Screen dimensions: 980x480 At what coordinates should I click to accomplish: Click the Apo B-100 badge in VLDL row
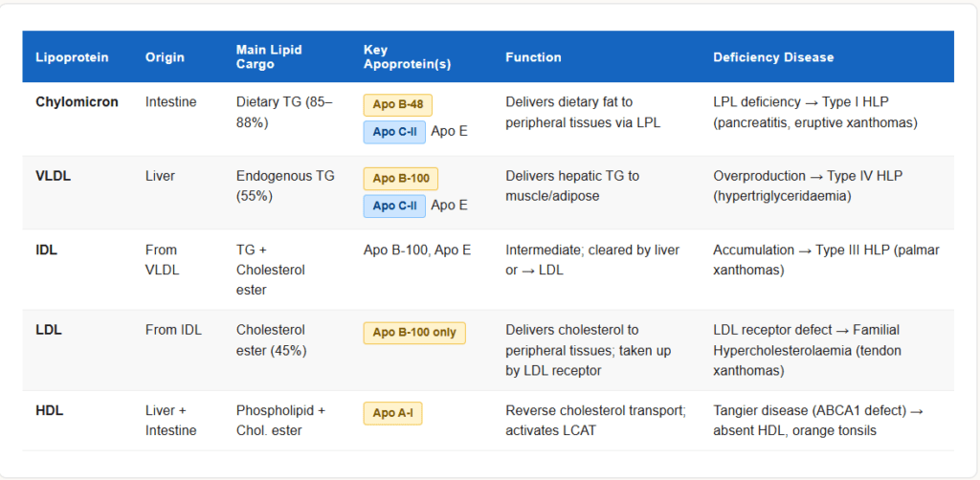pos(398,178)
